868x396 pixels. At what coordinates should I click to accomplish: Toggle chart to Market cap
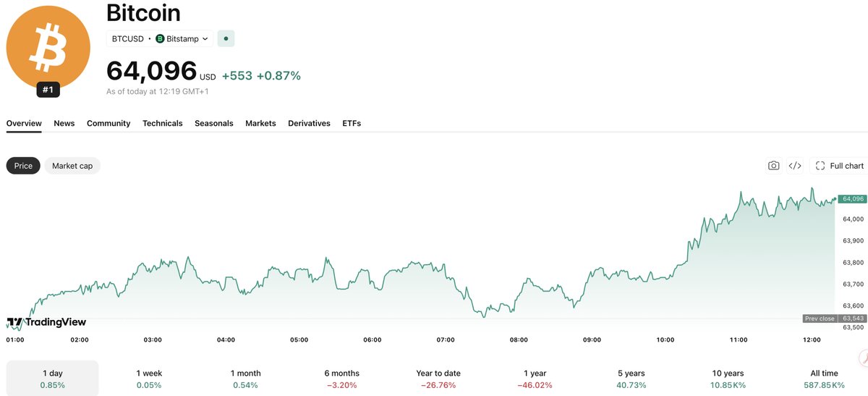pos(72,166)
